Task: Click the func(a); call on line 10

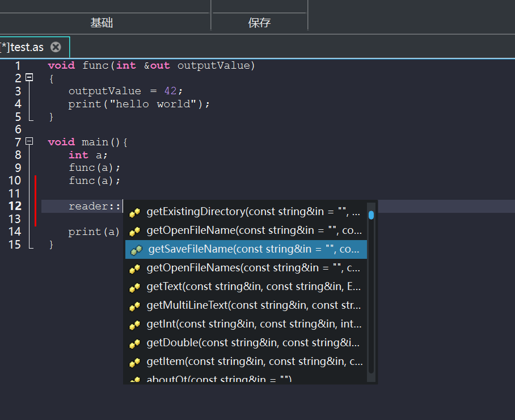Action: click(94, 180)
